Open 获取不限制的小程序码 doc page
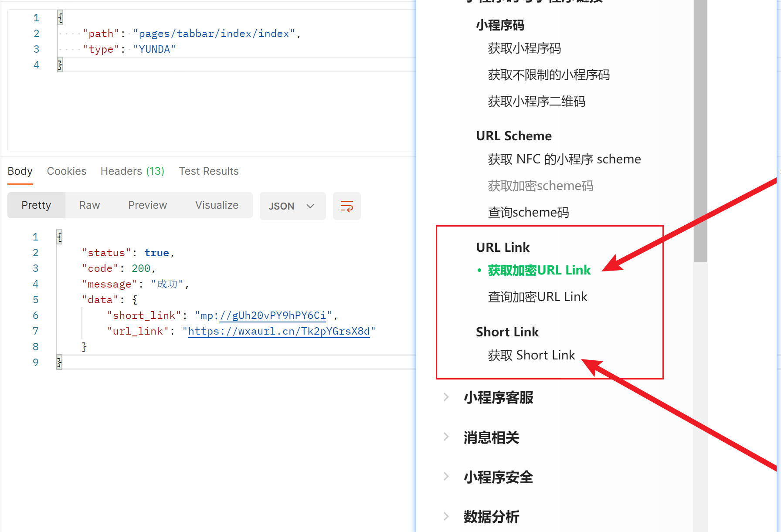This screenshot has height=532, width=781. point(549,75)
